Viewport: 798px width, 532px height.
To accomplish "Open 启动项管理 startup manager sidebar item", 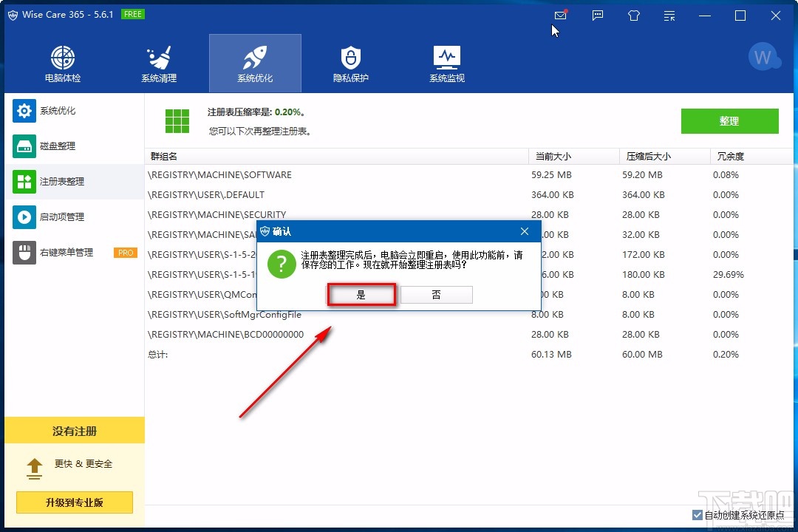I will coord(75,217).
